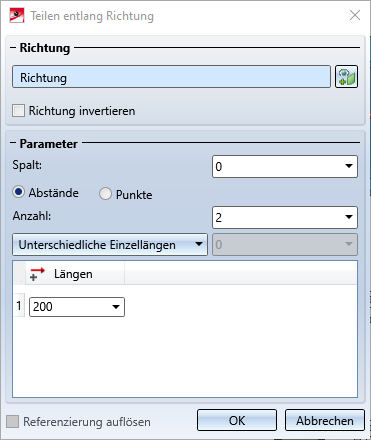Viewport: 371px width, 440px height.
Task: Click the red arrow add-length icon
Action: 37,274
